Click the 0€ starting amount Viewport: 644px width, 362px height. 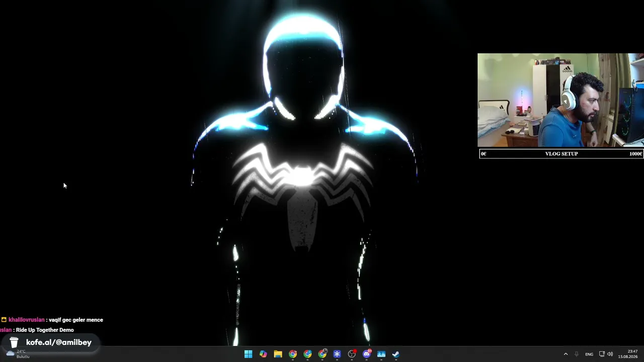click(x=484, y=154)
